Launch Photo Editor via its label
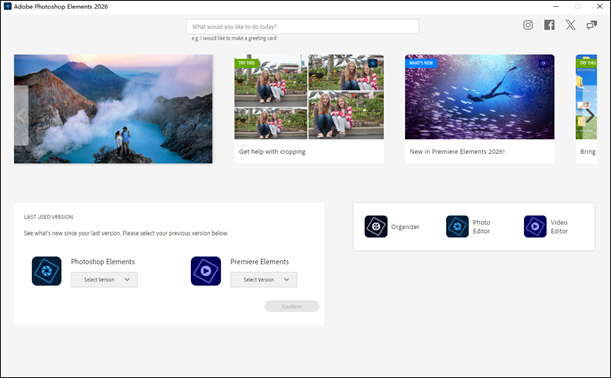This screenshot has width=611, height=378. click(482, 227)
